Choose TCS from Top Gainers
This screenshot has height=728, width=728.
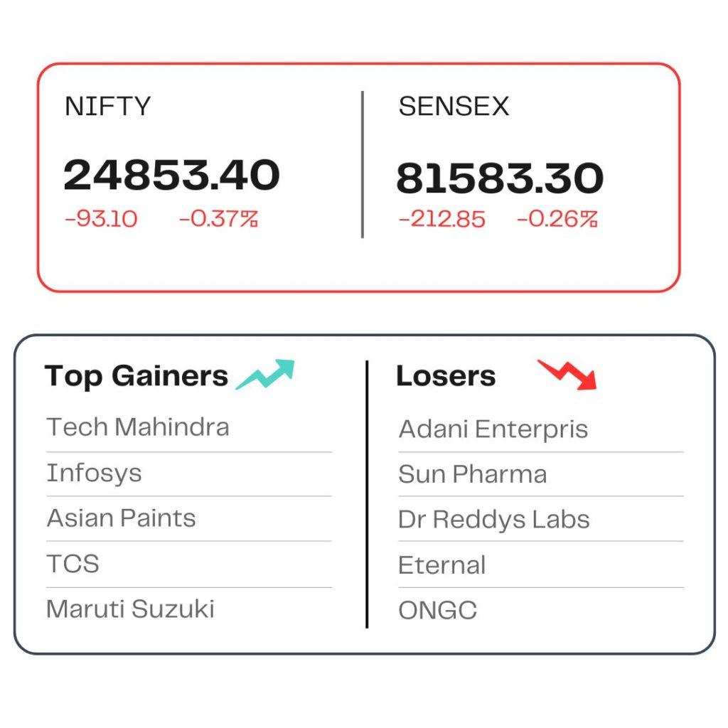(73, 564)
